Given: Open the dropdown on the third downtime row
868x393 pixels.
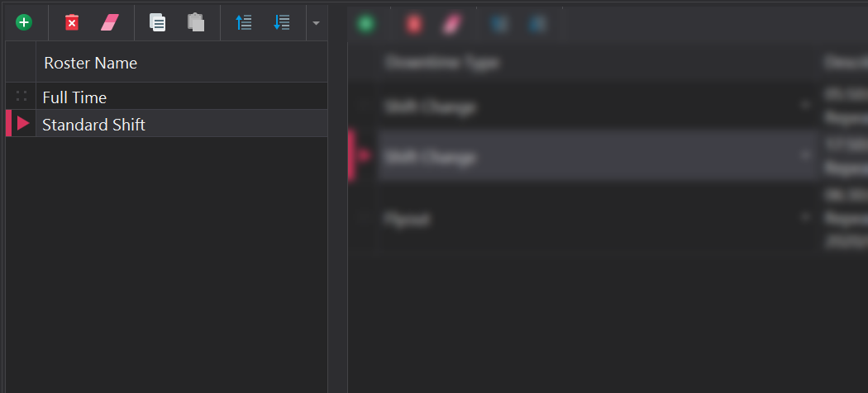Looking at the screenshot, I should click(x=805, y=218).
